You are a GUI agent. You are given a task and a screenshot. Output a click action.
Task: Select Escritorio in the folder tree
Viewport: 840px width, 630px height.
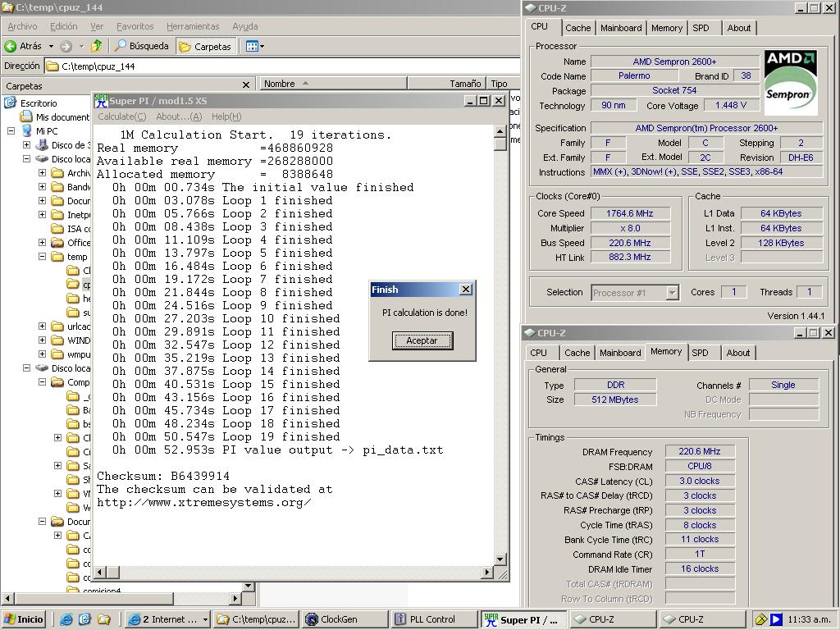[39, 103]
